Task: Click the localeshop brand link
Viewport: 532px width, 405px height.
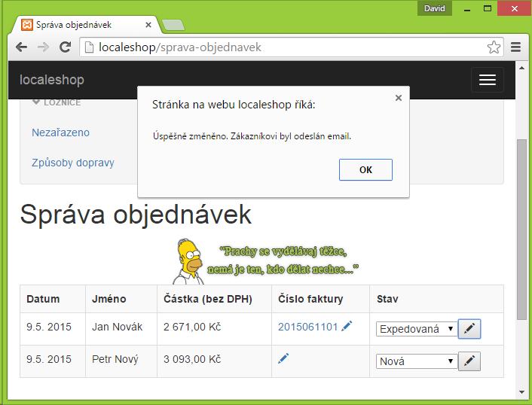Action: click(52, 80)
